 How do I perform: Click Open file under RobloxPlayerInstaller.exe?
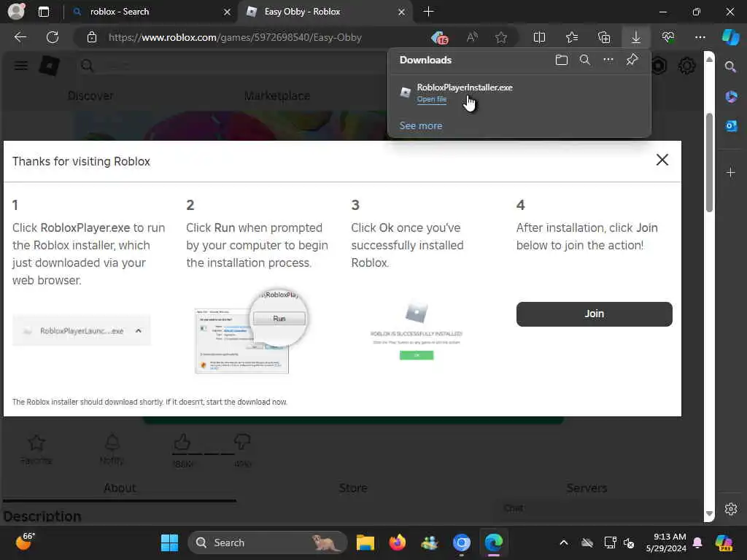(432, 99)
